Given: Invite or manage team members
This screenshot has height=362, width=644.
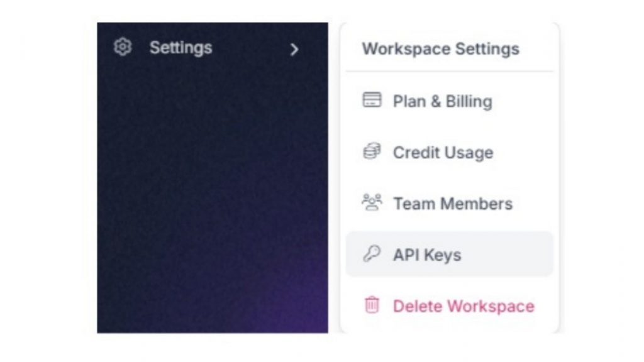Looking at the screenshot, I should pyautogui.click(x=452, y=203).
